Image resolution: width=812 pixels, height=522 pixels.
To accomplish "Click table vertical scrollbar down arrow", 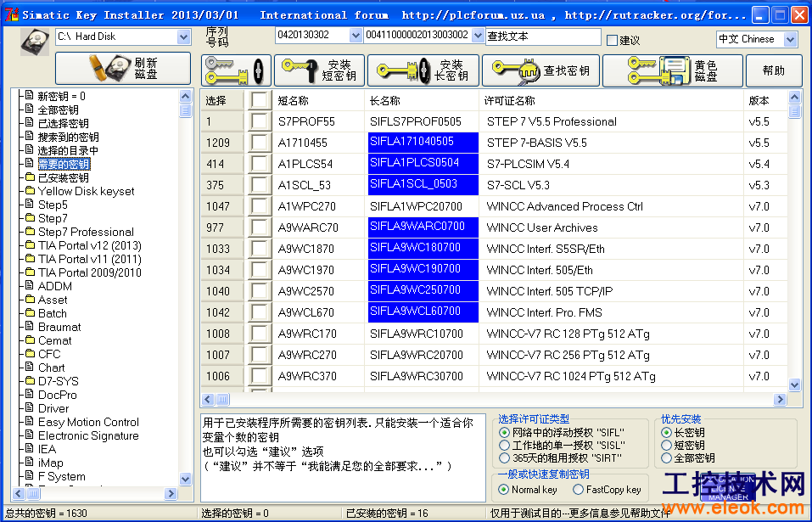I will [x=794, y=384].
